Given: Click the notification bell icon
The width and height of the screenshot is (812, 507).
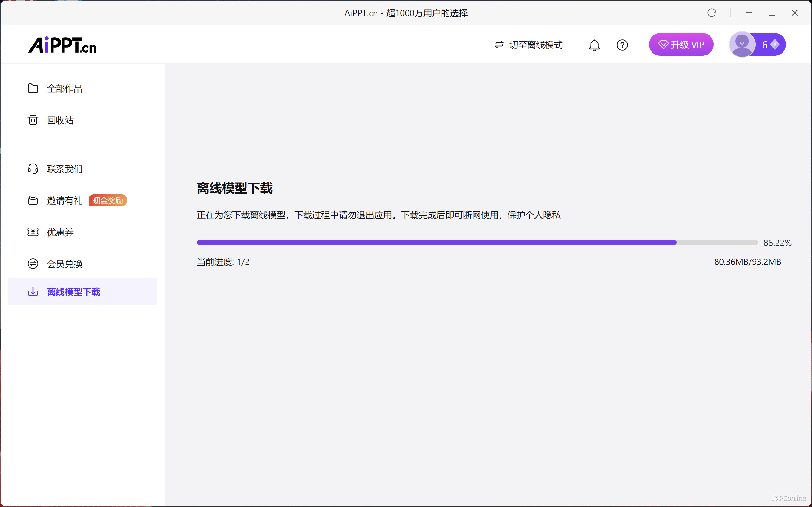Looking at the screenshot, I should (x=594, y=45).
